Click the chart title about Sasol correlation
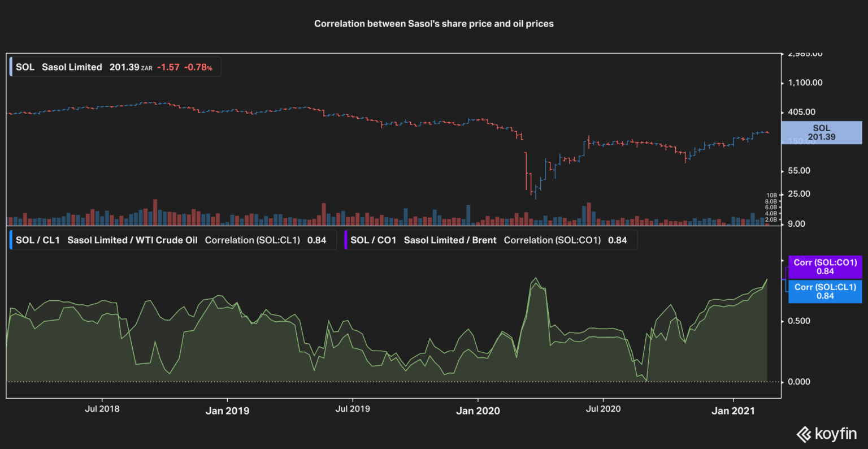The height and width of the screenshot is (449, 868). click(433, 24)
